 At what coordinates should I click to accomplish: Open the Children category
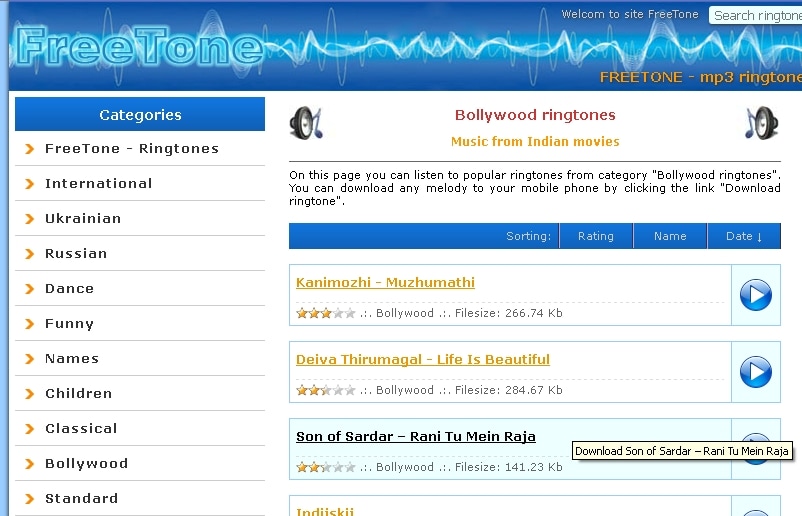[79, 394]
